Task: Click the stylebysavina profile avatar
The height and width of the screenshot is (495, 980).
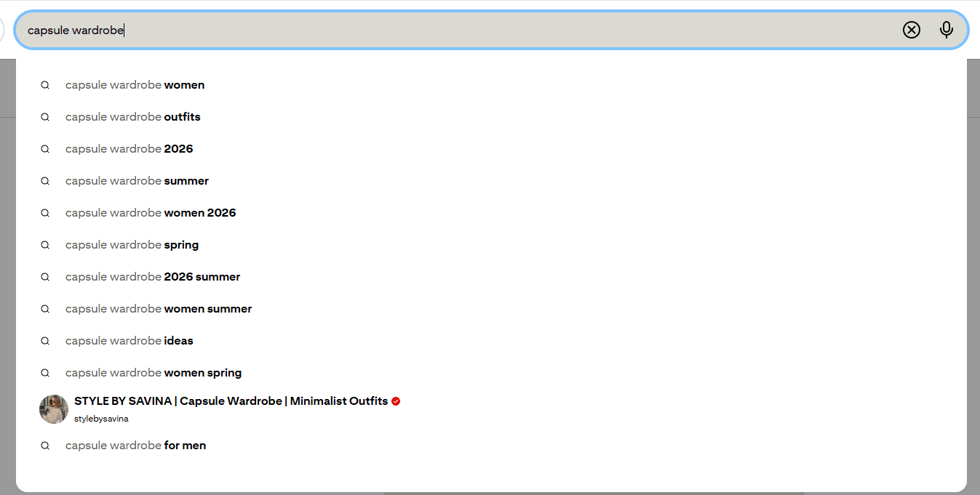Action: pyautogui.click(x=54, y=409)
